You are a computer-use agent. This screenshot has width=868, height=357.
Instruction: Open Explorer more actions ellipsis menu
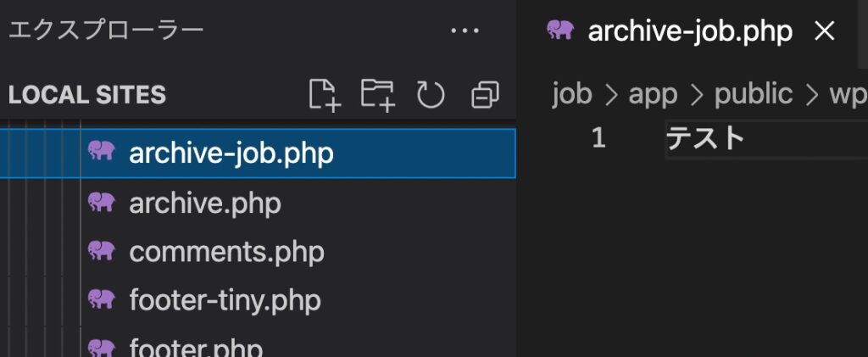point(465,31)
